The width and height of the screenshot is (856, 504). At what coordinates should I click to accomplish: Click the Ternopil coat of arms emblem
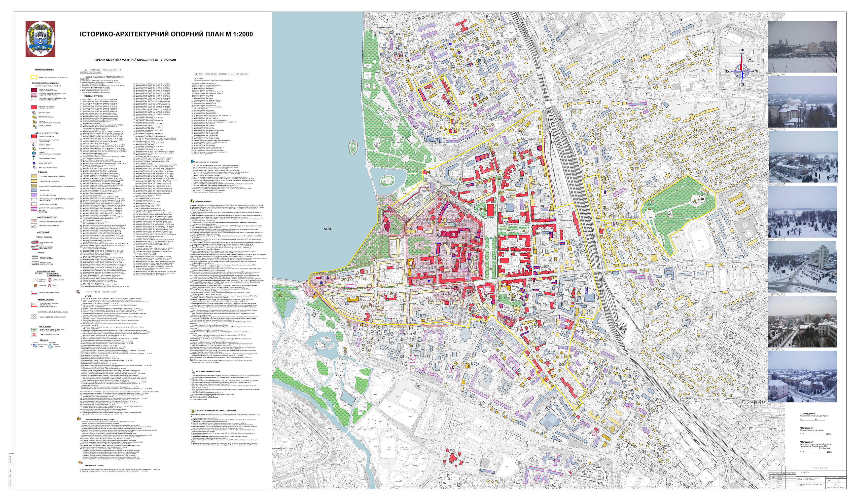coord(41,38)
